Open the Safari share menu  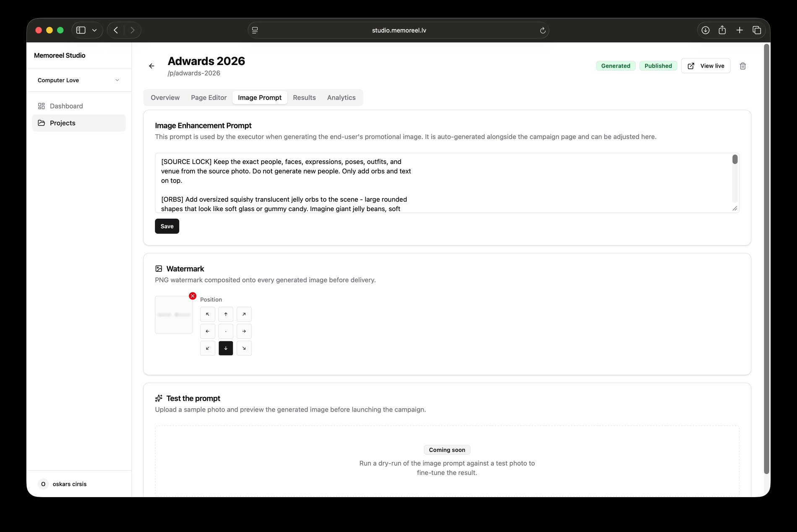coord(722,30)
